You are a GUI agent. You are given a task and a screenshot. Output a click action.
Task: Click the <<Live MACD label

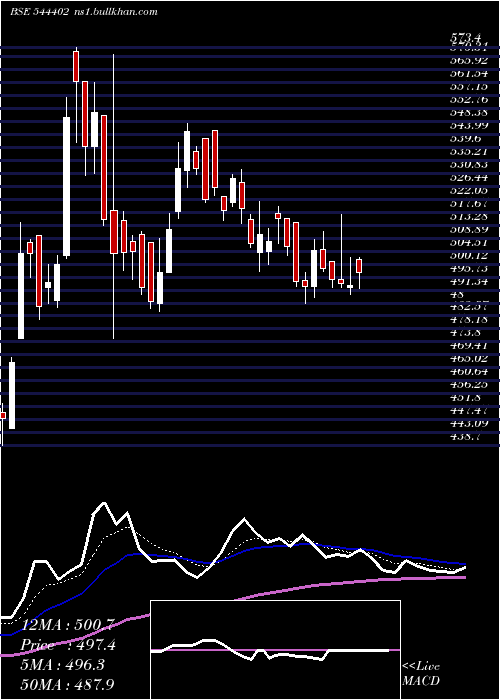(421, 674)
